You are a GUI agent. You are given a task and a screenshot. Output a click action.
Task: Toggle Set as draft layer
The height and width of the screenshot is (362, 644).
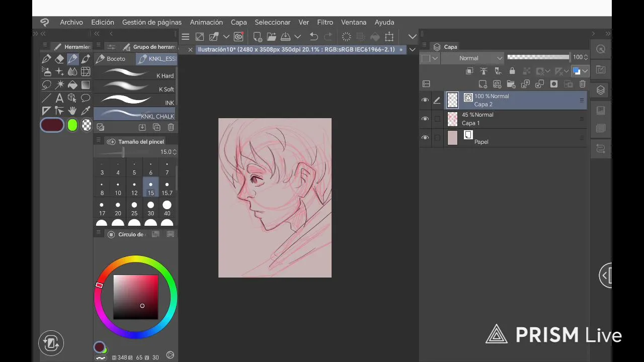coord(498,71)
